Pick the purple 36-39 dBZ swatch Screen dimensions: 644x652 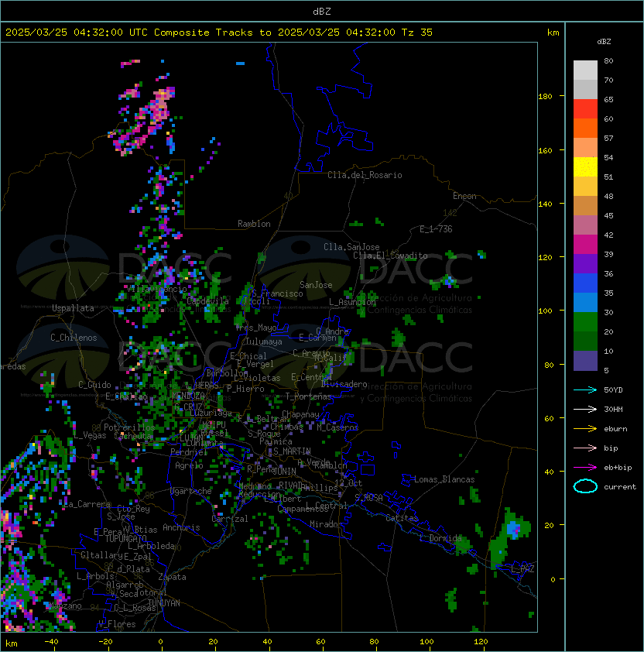tap(585, 263)
